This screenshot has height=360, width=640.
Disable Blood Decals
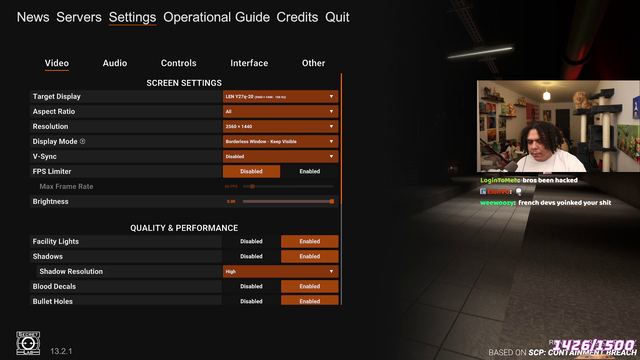[251, 287]
